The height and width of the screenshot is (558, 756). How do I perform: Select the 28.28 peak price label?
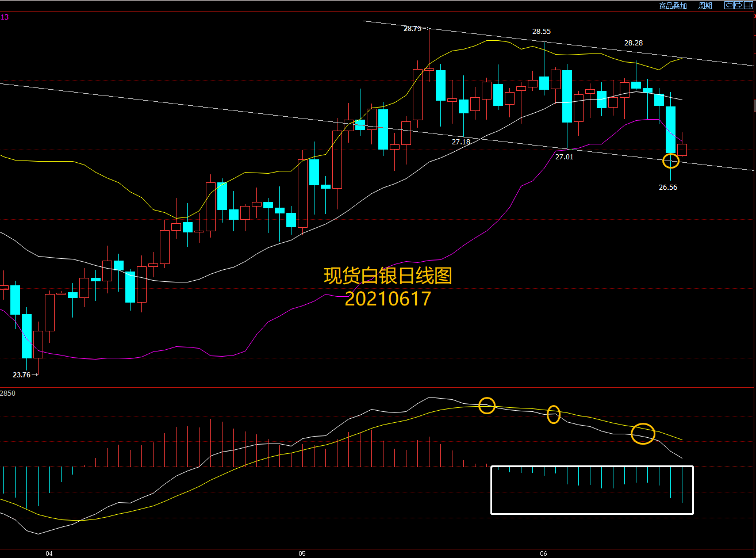point(634,43)
